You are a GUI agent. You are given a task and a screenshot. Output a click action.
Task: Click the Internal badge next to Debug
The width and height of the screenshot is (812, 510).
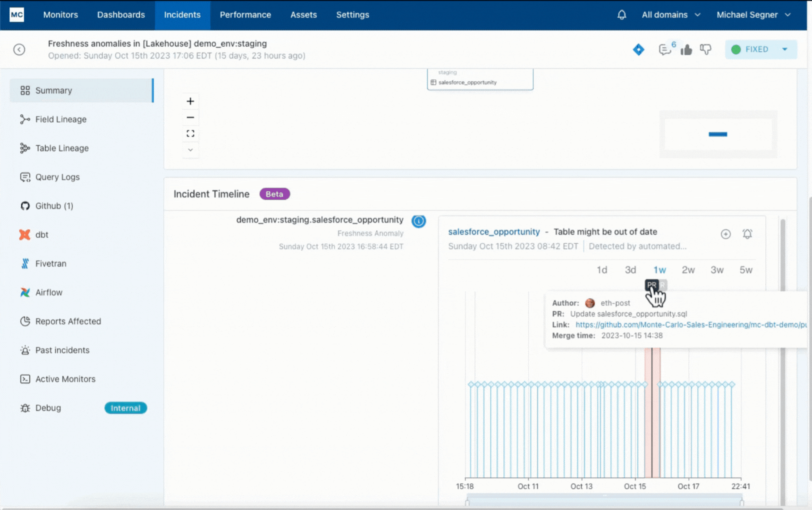[x=126, y=408]
